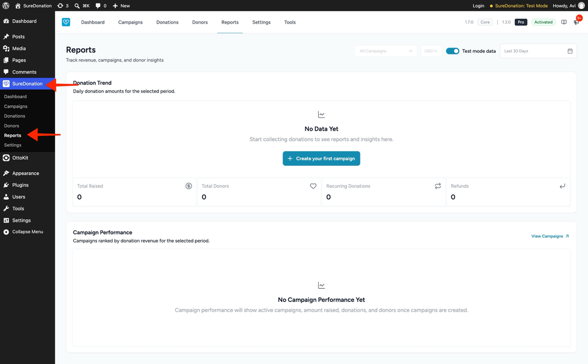Open the what's new notifications icon

coord(577,22)
